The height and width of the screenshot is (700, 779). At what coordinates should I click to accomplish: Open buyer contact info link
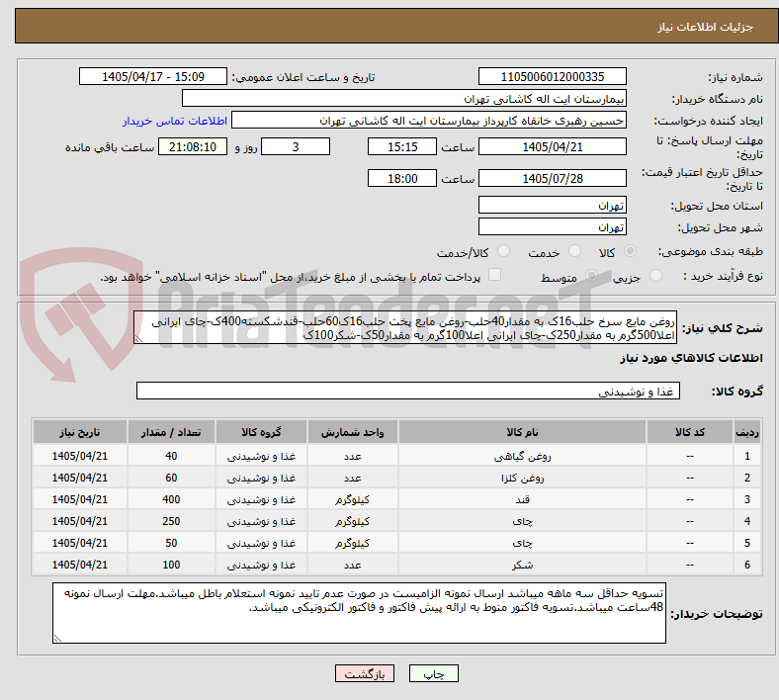click(175, 121)
